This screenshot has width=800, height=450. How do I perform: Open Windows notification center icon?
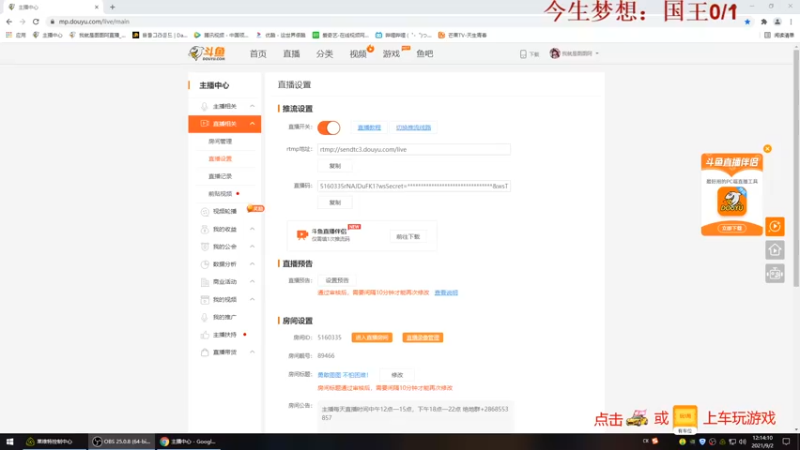786,442
